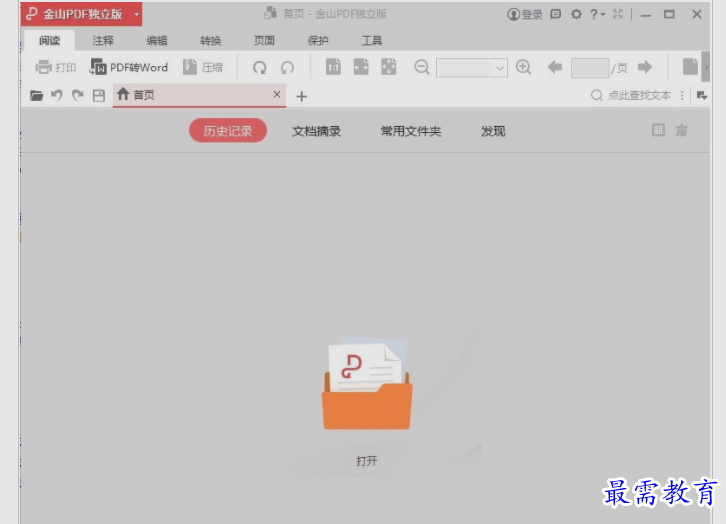Screen dimensions: 726x524
Task: Maximize the window
Action: (669, 14)
